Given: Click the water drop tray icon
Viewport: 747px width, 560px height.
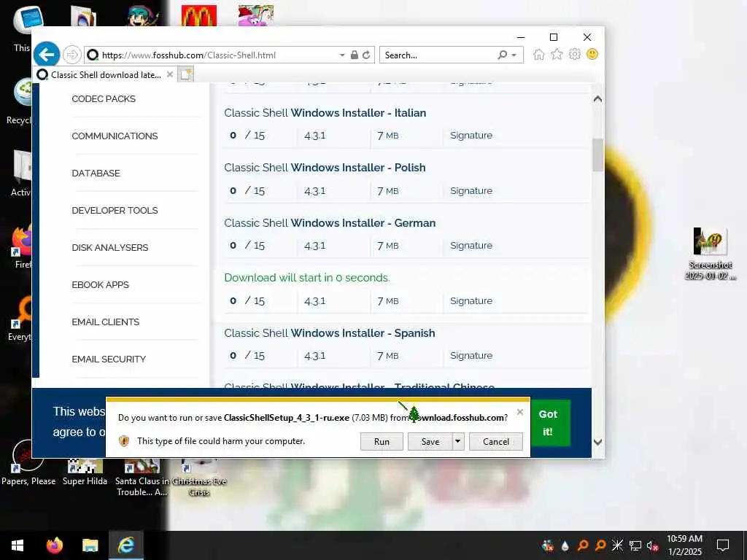Looking at the screenshot, I should coord(565,545).
